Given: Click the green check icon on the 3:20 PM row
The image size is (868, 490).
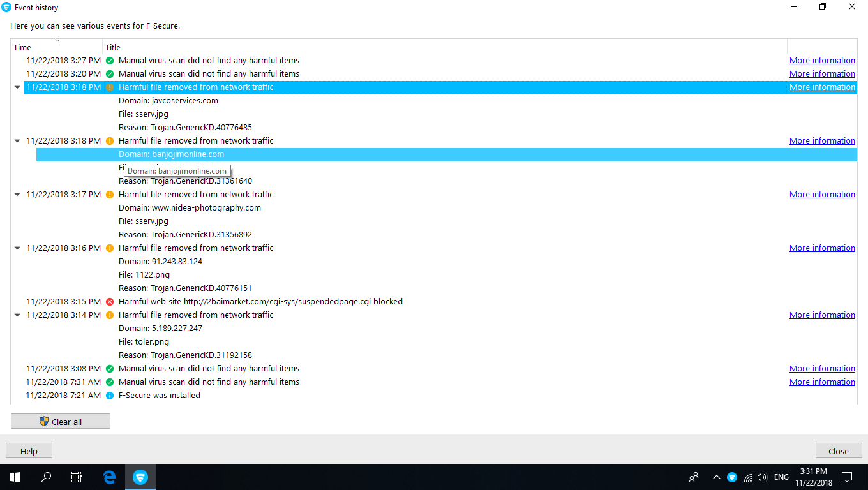Looking at the screenshot, I should 110,74.
